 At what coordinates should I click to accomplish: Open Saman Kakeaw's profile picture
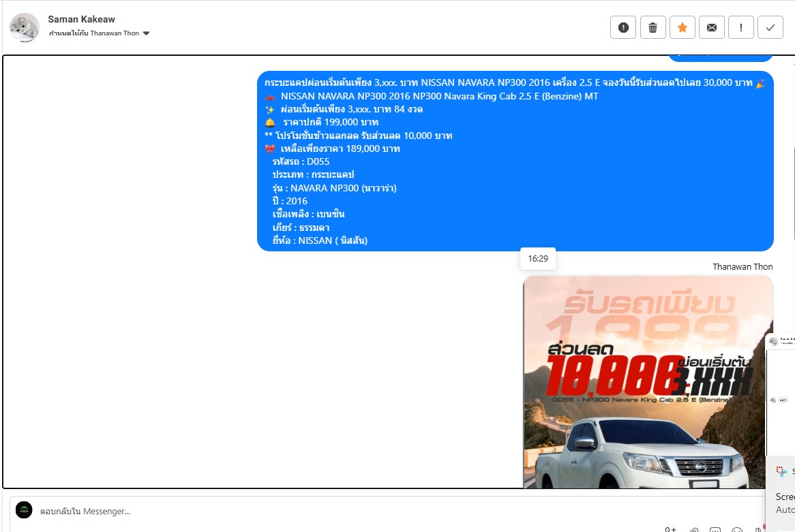click(25, 27)
